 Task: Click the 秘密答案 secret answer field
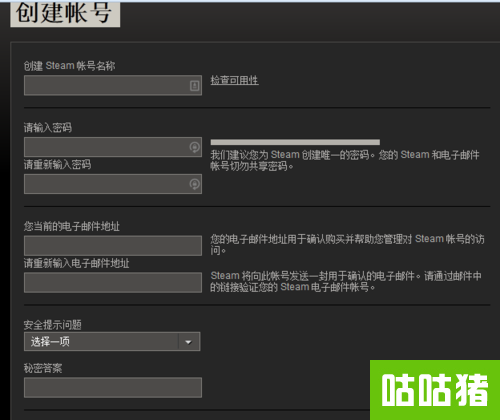pos(113,387)
